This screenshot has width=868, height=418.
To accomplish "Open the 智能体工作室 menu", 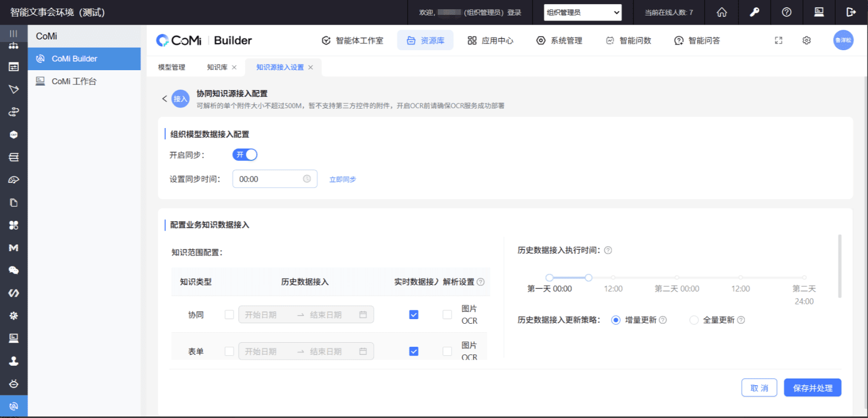I will click(x=352, y=40).
